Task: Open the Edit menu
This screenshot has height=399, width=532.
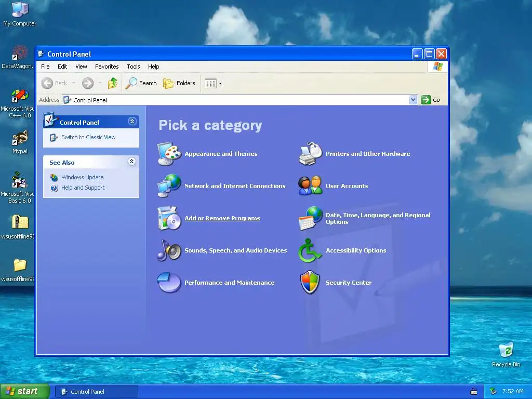Action: (62, 66)
